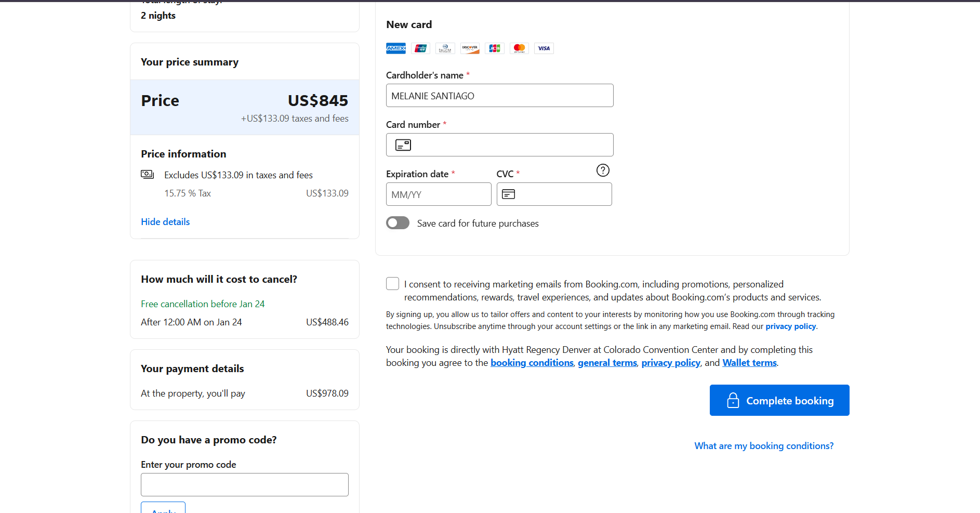This screenshot has height=513, width=980.
Task: Check the marketing emails consent box
Action: click(393, 284)
